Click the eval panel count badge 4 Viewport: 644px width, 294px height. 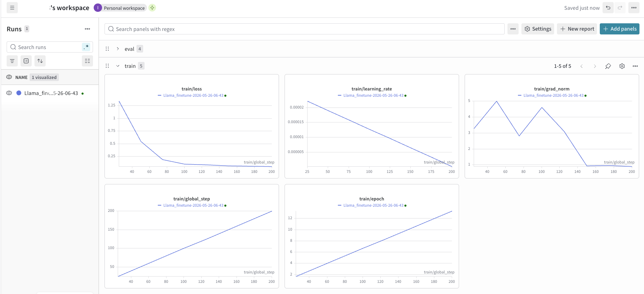click(x=140, y=49)
